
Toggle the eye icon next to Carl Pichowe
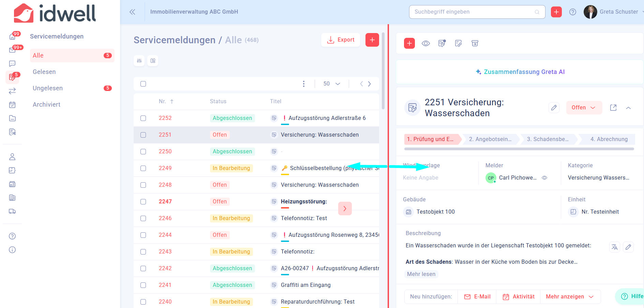[x=544, y=178]
